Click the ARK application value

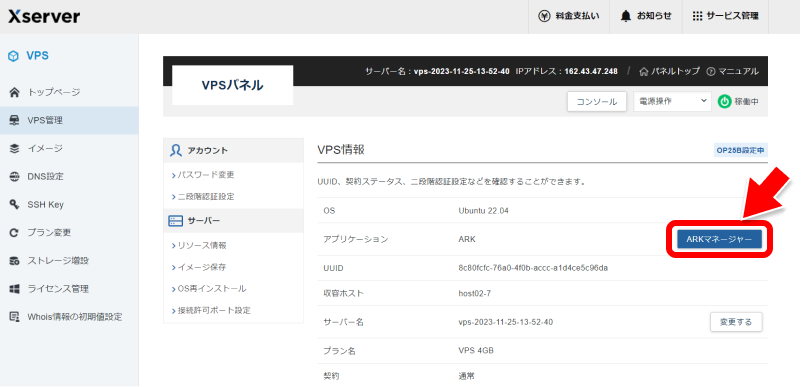point(467,239)
